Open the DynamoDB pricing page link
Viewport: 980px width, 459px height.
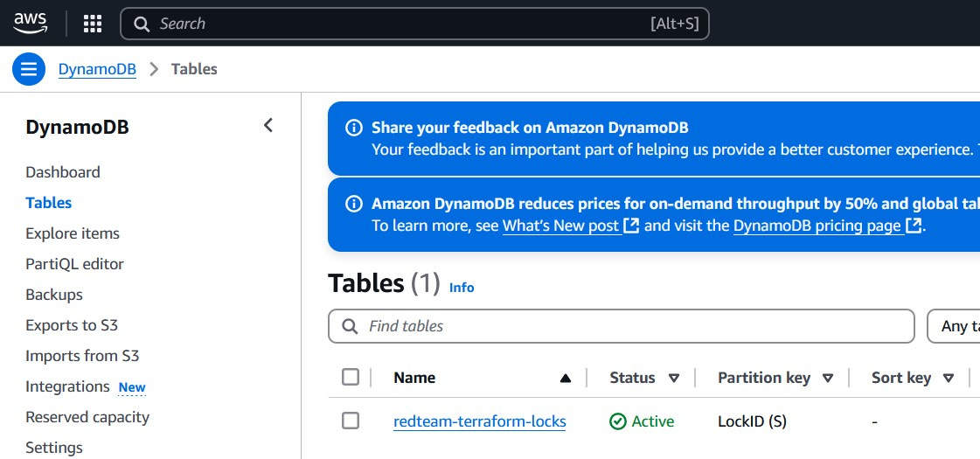(x=817, y=225)
